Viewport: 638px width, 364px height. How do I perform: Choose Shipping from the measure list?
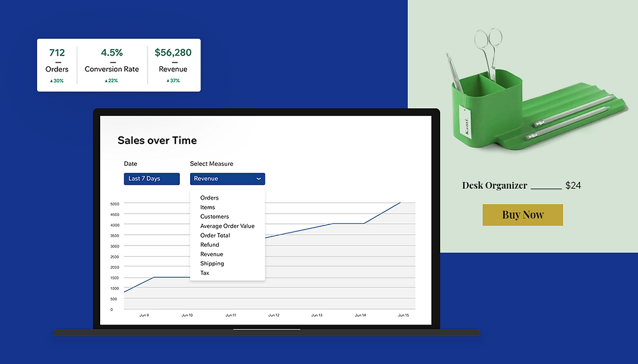(212, 263)
